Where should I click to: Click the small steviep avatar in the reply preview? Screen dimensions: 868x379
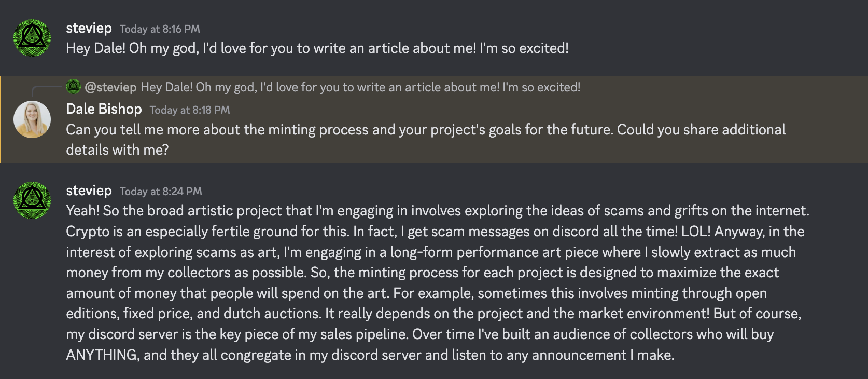pyautogui.click(x=74, y=87)
